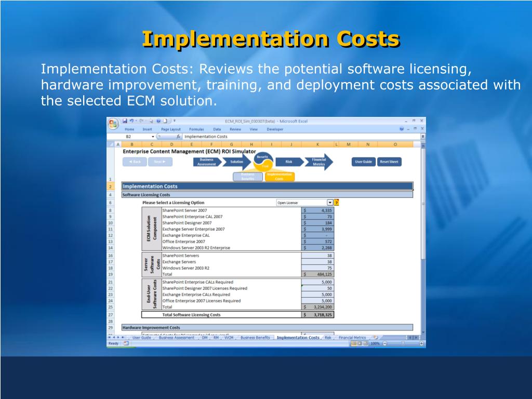Undo the last action

tap(131, 121)
